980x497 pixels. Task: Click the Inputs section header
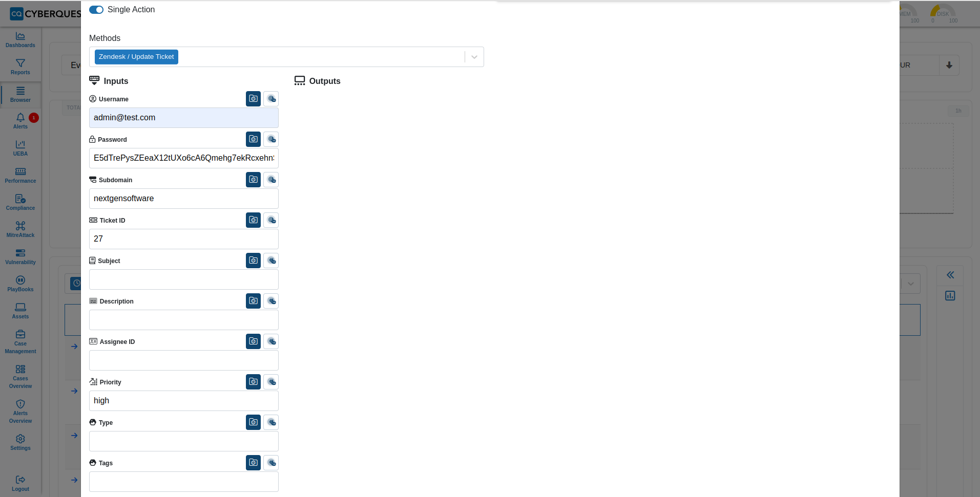click(109, 81)
